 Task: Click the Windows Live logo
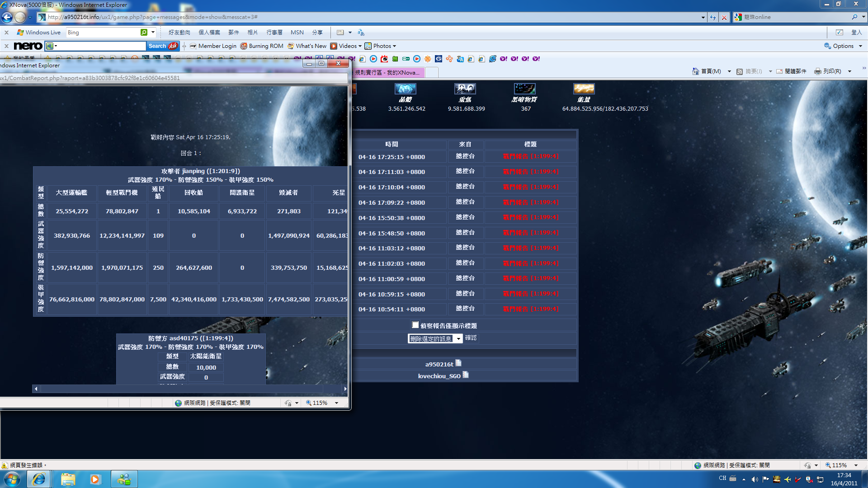(38, 33)
